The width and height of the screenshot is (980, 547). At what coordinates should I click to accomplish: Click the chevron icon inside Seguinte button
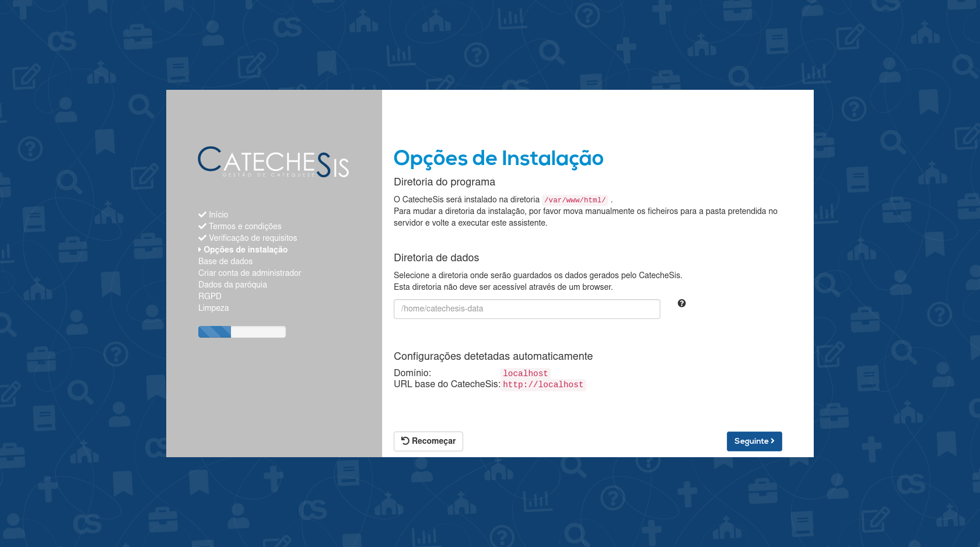773,441
